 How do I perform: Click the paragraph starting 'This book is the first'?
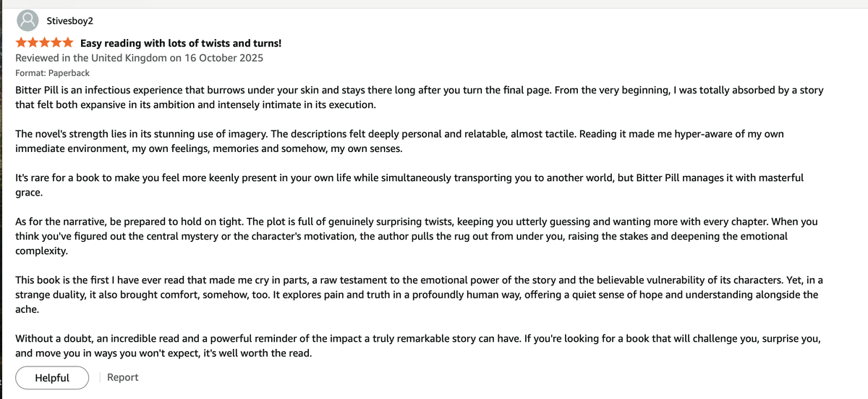[x=420, y=295]
